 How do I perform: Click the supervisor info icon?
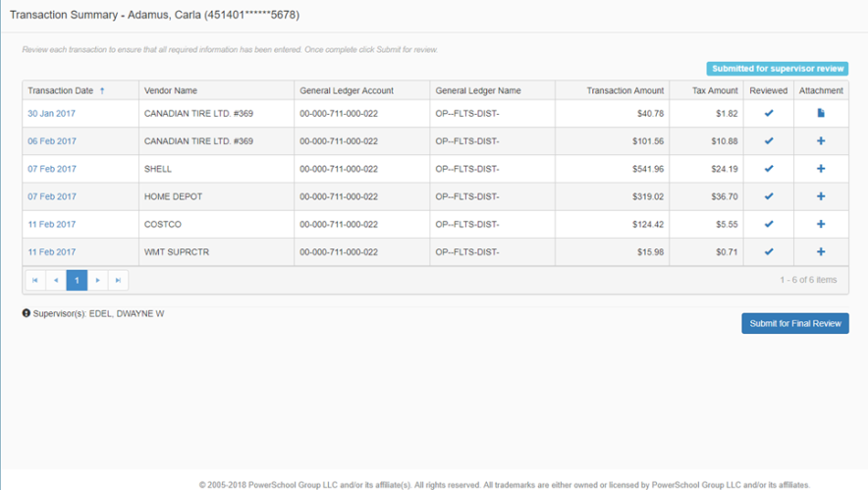click(27, 313)
